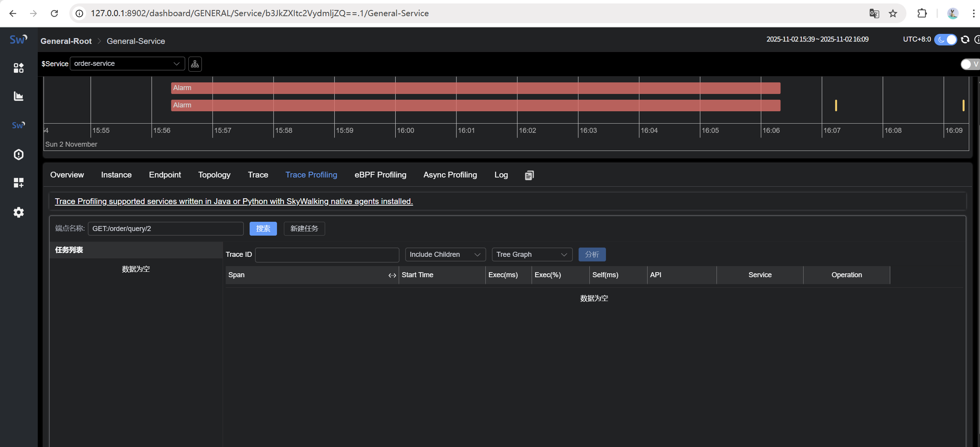980x447 pixels.
Task: Expand the order-service dropdown
Action: tap(127, 64)
